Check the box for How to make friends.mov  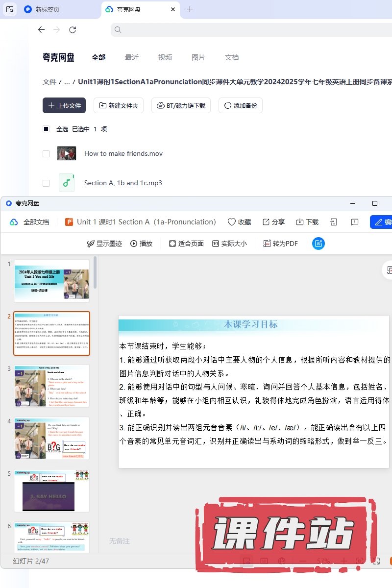tap(46, 153)
